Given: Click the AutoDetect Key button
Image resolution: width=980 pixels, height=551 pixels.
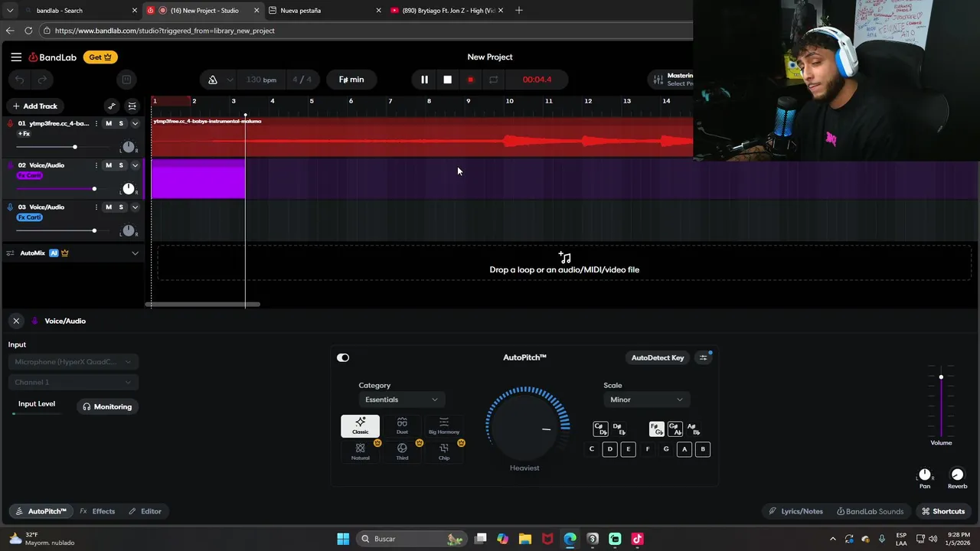Looking at the screenshot, I should point(658,357).
